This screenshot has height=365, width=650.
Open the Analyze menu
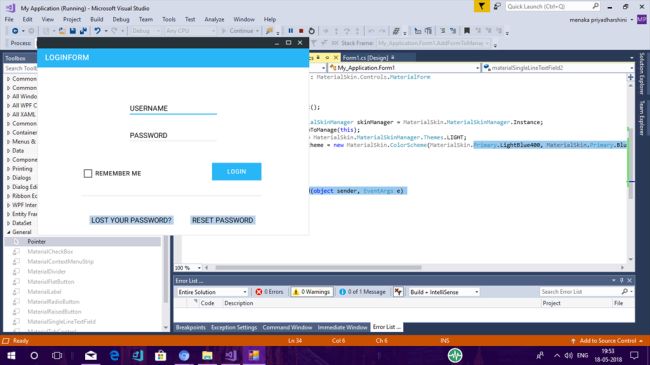(x=214, y=19)
